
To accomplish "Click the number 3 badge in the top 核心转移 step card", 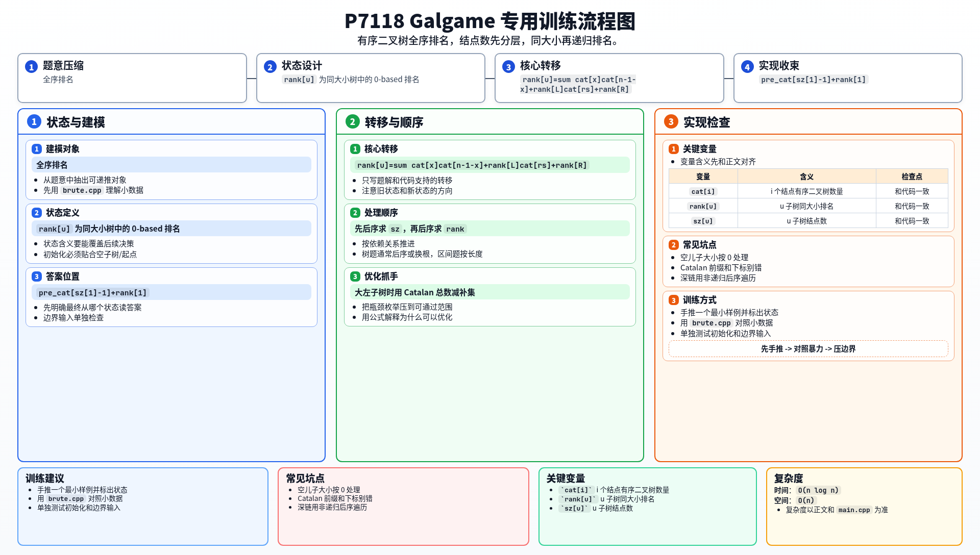I will [508, 67].
